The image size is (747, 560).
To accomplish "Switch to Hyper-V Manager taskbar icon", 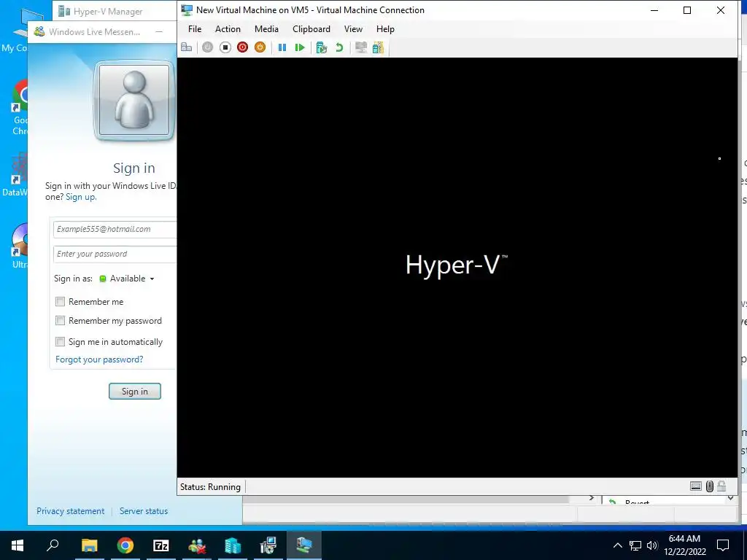I will [x=233, y=545].
